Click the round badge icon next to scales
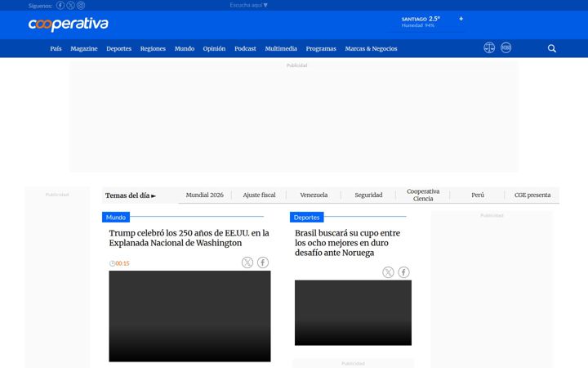Screen dimensions: 588x368 506,47
